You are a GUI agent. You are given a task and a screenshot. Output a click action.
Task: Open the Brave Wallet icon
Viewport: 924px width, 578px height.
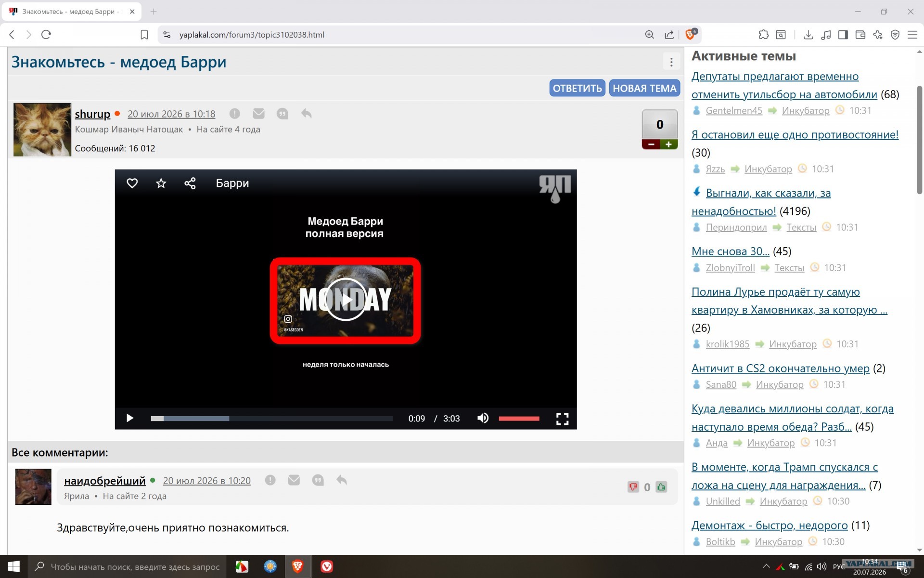860,35
